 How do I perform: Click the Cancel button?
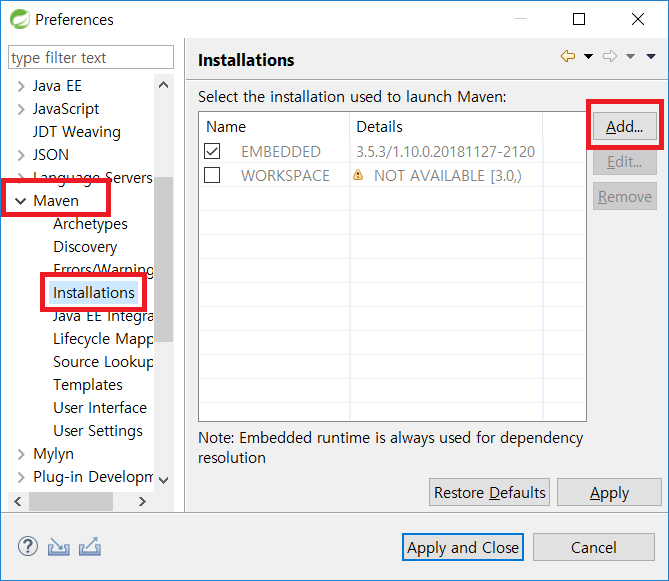pos(593,547)
